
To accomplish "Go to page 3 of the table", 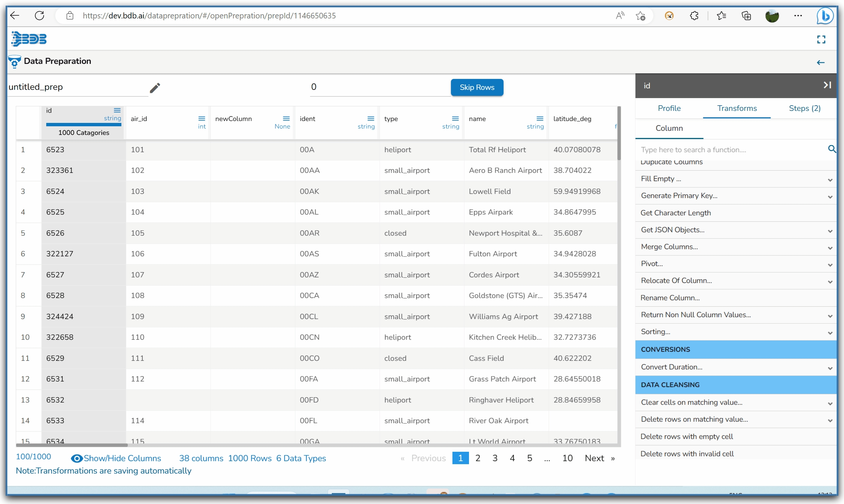I will pos(495,458).
